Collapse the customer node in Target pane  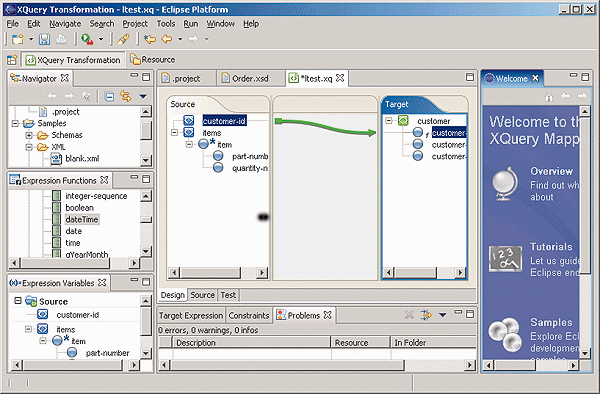click(389, 120)
